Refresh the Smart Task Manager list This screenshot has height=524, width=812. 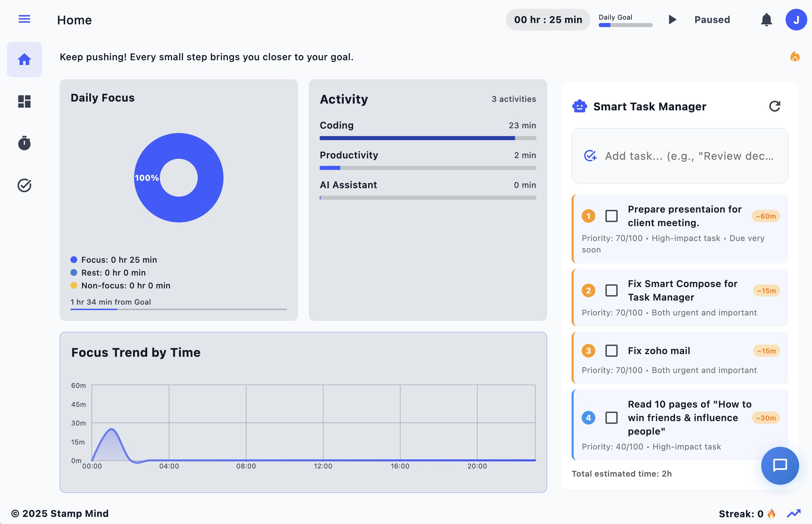(774, 106)
